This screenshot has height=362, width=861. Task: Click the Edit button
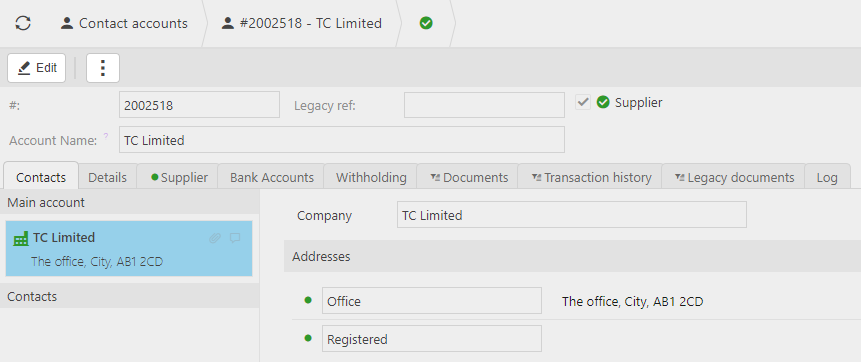tap(37, 68)
